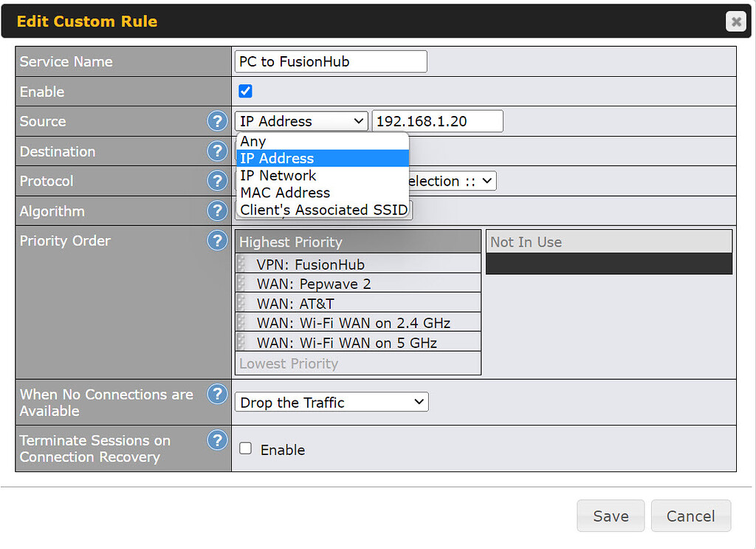Click the help icon beside When No Connections
Image resolution: width=756 pixels, height=549 pixels.
coord(217,395)
